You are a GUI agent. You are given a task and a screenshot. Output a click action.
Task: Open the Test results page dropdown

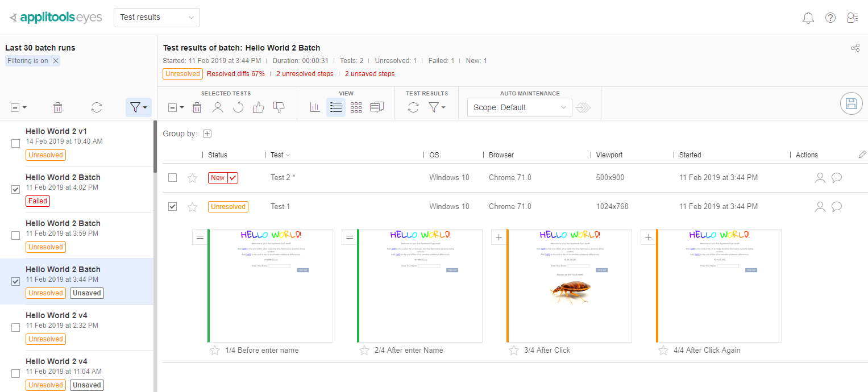click(x=157, y=18)
